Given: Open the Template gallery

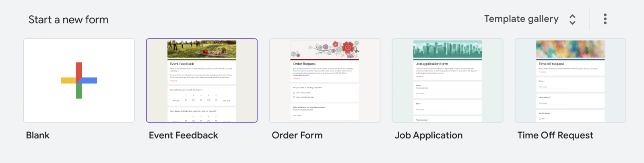Looking at the screenshot, I should coord(521,19).
